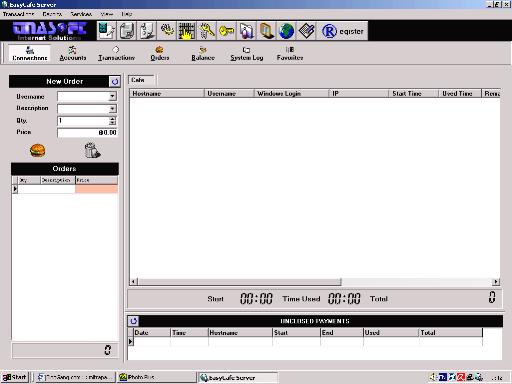Expand the Username dropdown

(x=112, y=96)
